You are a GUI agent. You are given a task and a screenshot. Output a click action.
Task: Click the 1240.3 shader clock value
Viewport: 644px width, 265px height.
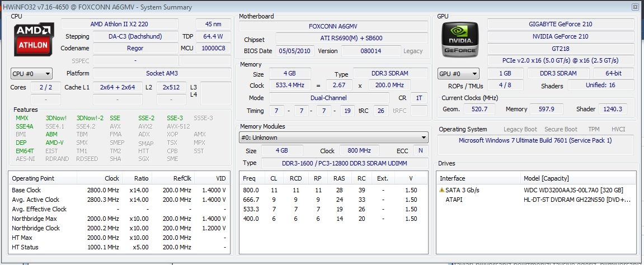(x=613, y=108)
